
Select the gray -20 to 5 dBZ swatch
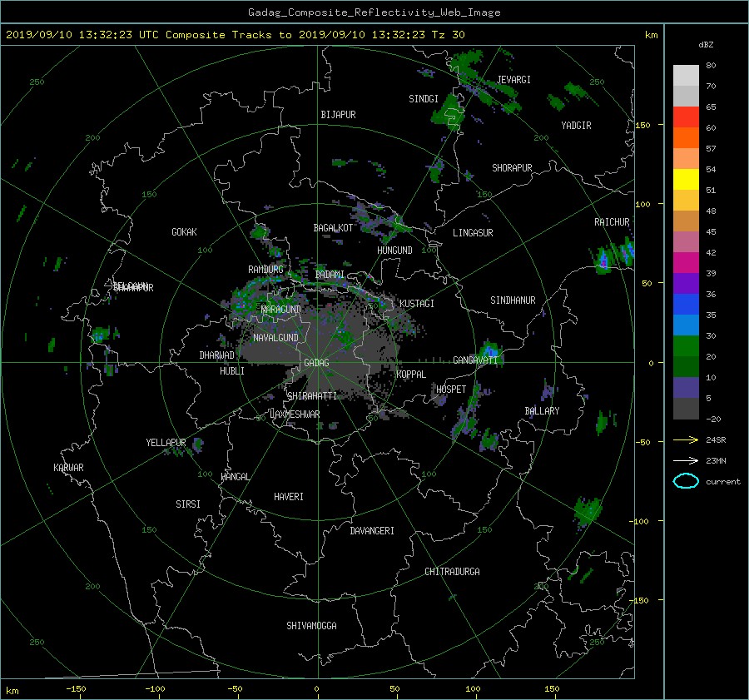pyautogui.click(x=686, y=409)
